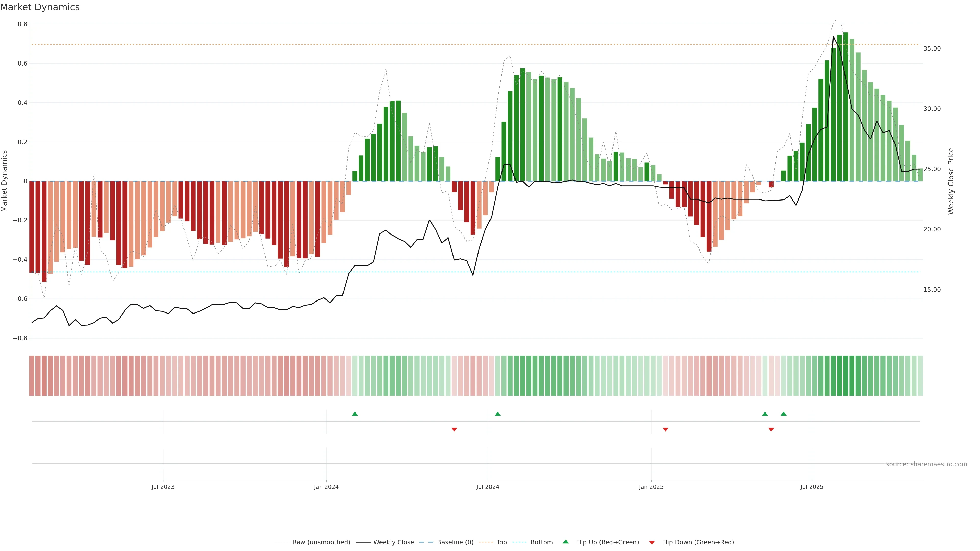Click the red triangle icon in the legend
This screenshot has width=980, height=551.
(652, 543)
